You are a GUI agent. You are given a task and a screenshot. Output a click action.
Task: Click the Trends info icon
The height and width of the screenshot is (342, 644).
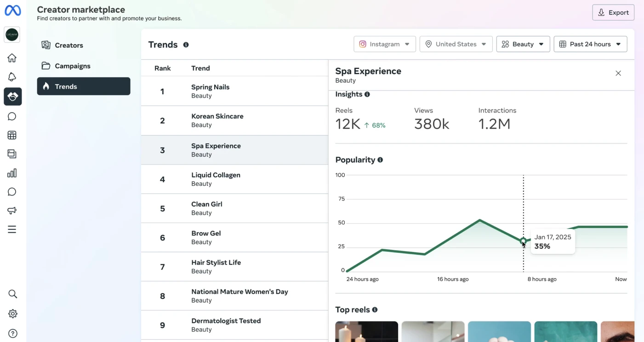click(x=186, y=45)
